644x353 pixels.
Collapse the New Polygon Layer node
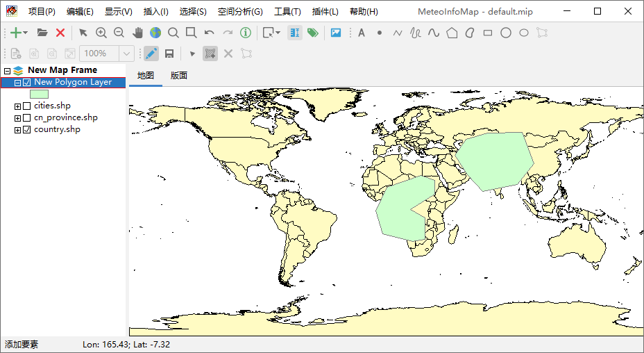click(18, 82)
